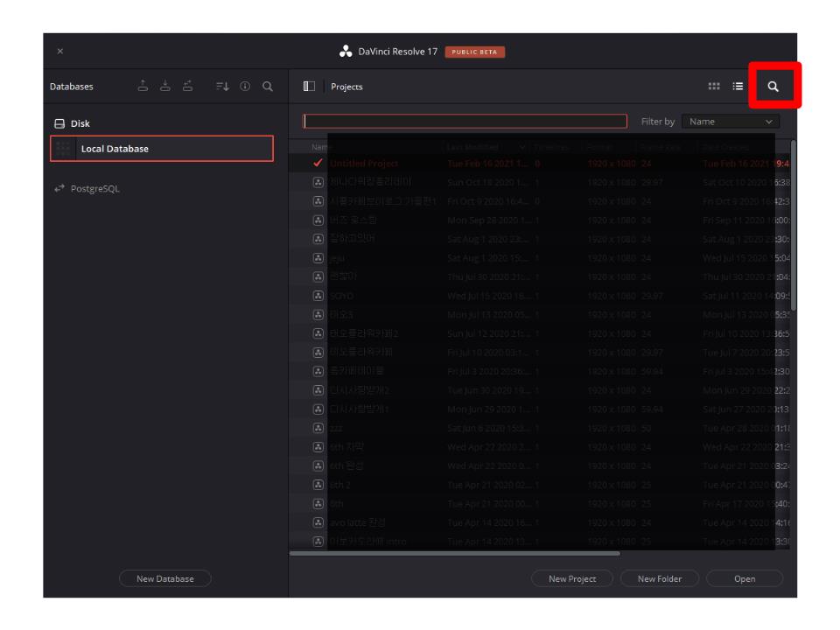The width and height of the screenshot is (840, 630).
Task: Select the project named 6th 2
Action: pos(339,485)
